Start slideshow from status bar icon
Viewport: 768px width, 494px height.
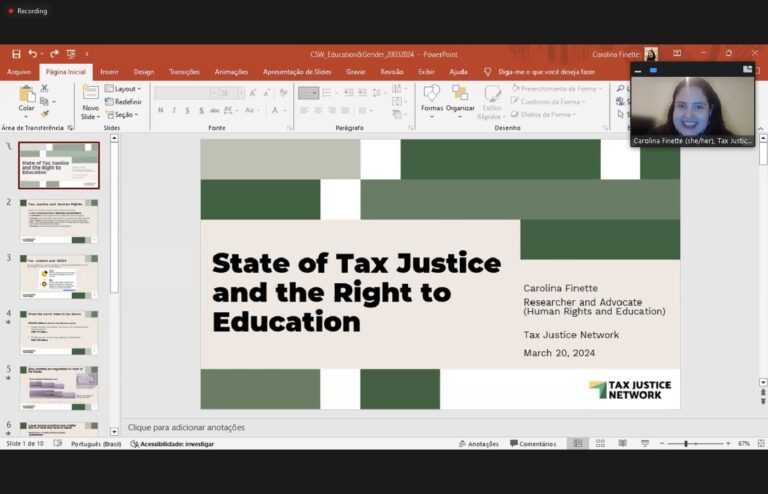pyautogui.click(x=645, y=444)
